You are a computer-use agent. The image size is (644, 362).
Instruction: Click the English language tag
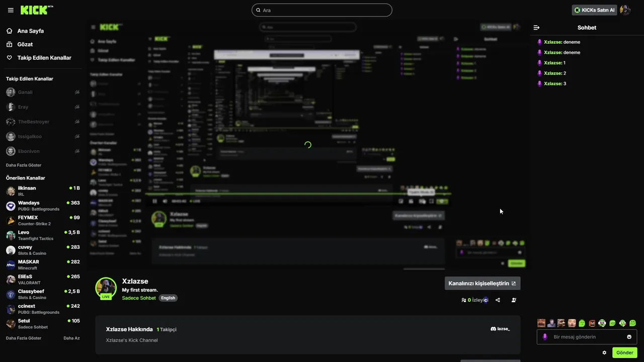[168, 298]
